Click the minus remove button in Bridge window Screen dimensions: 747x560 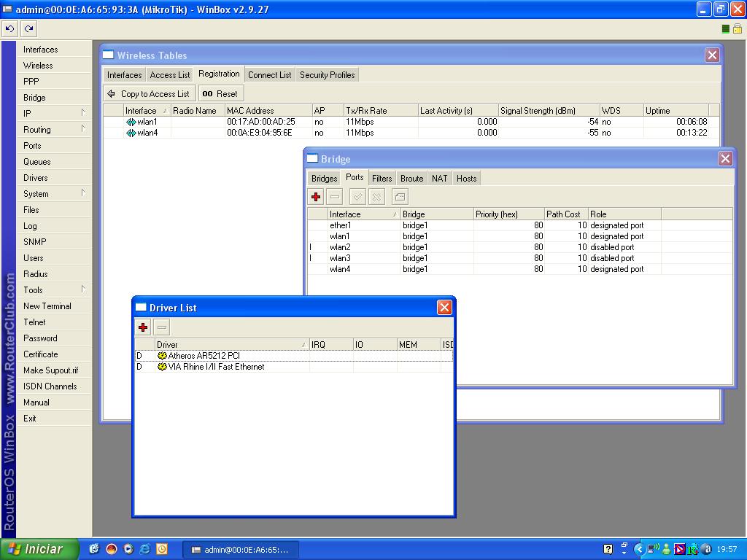tap(335, 197)
